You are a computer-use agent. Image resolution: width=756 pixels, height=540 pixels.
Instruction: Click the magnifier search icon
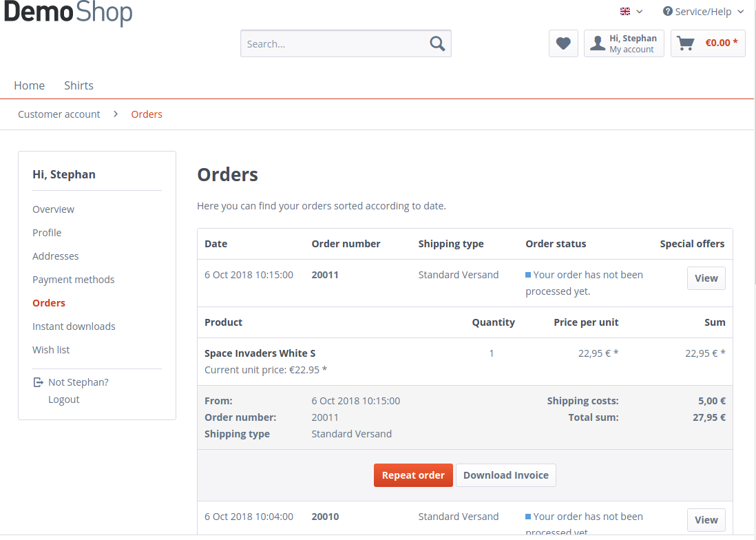tap(437, 43)
